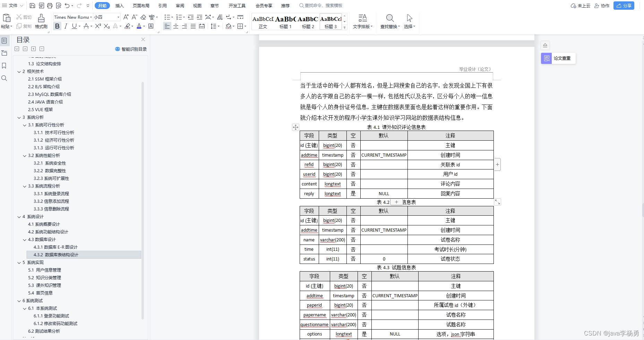Viewport: 644px width, 340px height.
Task: Switch to the 审阅 tab
Action: 180,6
